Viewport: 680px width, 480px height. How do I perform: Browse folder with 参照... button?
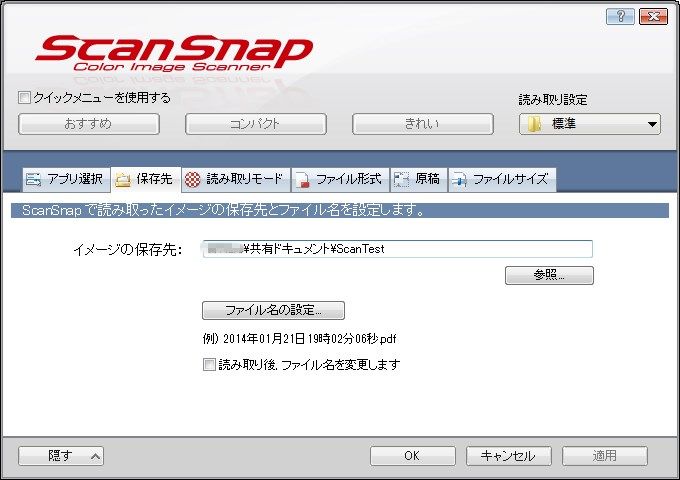point(549,275)
